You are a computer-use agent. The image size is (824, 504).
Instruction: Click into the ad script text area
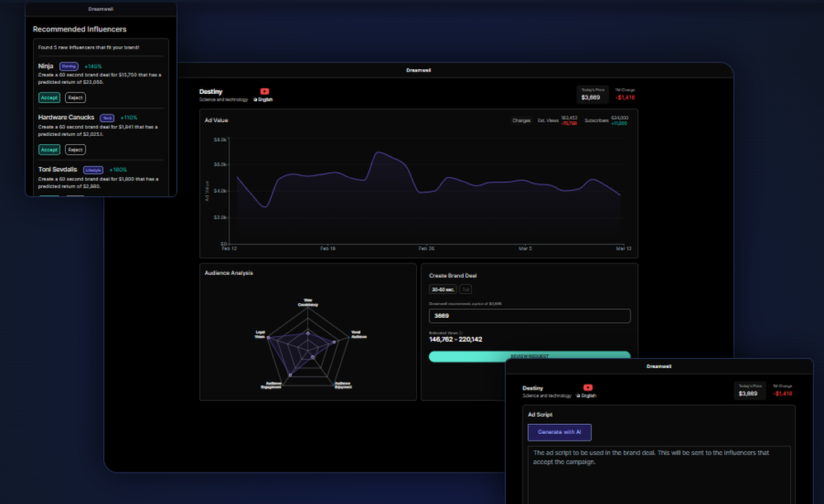click(659, 474)
